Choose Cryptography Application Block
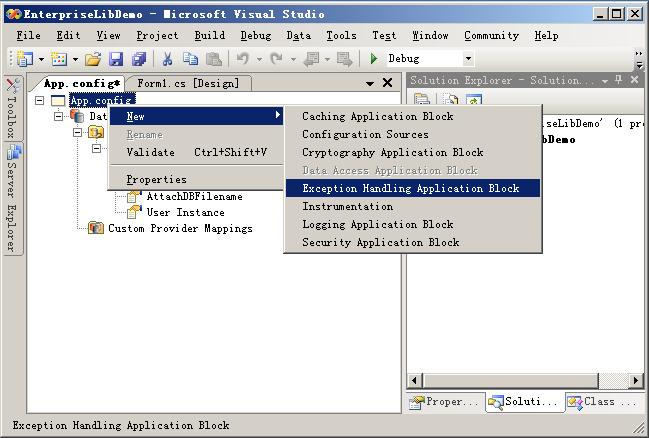Screen dimensions: 649x438 click(x=413, y=152)
